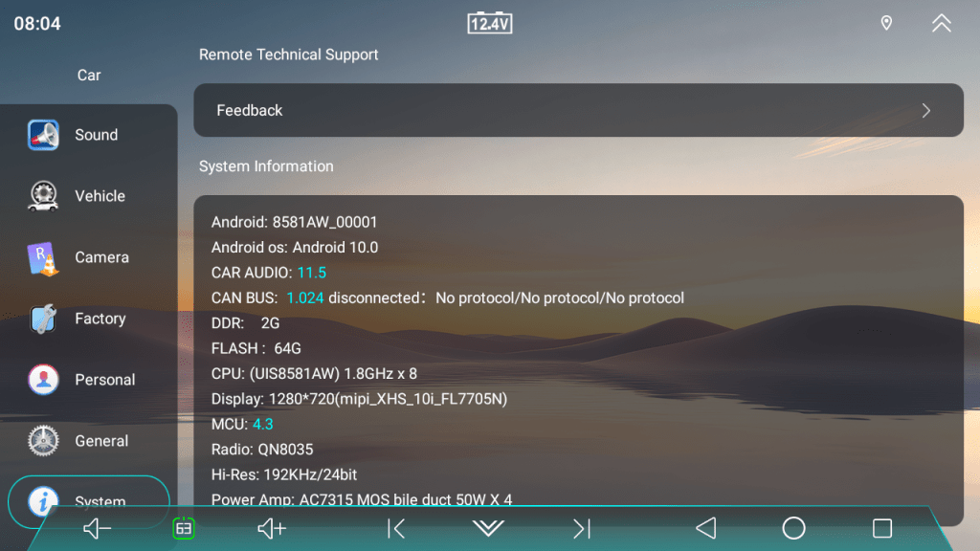Select the General gear icon
Screen dimensions: 980x551
pos(43,441)
